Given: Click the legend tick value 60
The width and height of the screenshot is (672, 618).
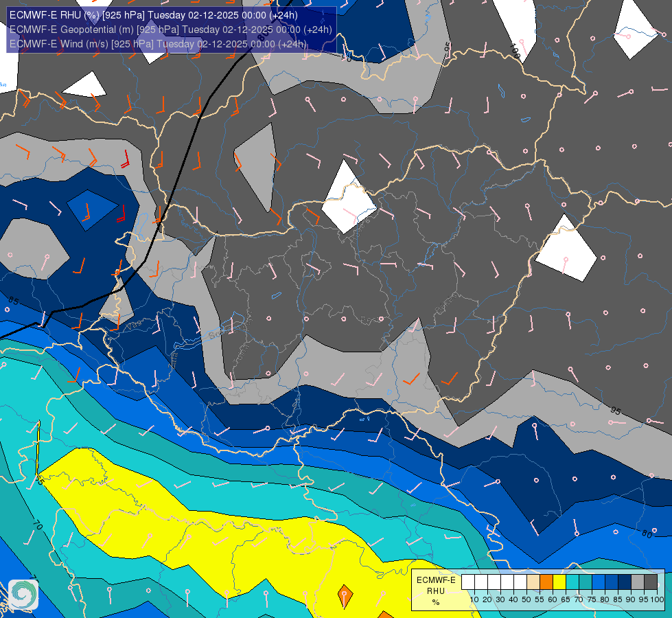Looking at the screenshot, I should click(553, 599).
